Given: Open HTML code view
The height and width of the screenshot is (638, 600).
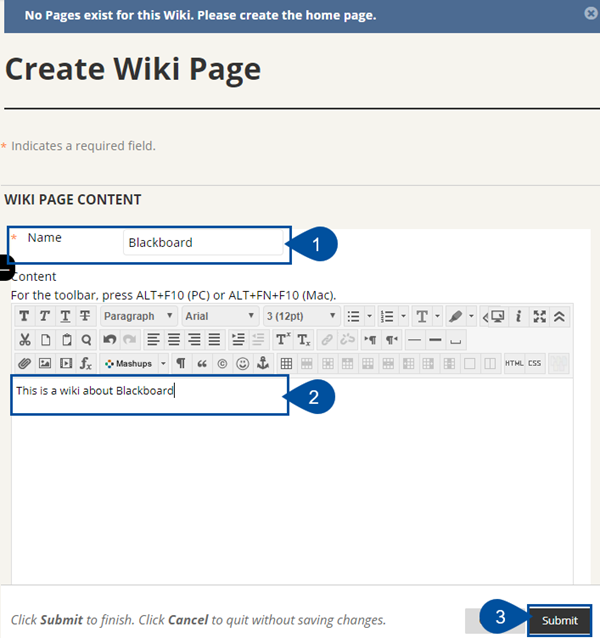Looking at the screenshot, I should click(514, 363).
